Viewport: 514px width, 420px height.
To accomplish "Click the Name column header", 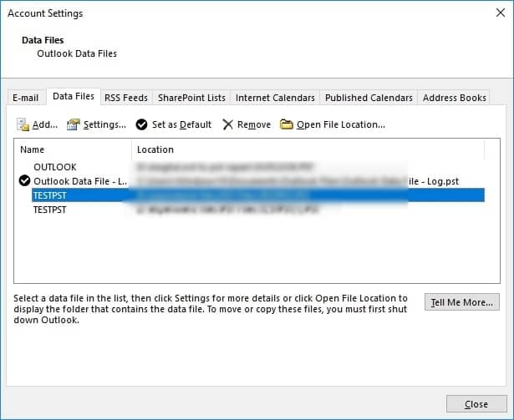I will click(x=73, y=149).
